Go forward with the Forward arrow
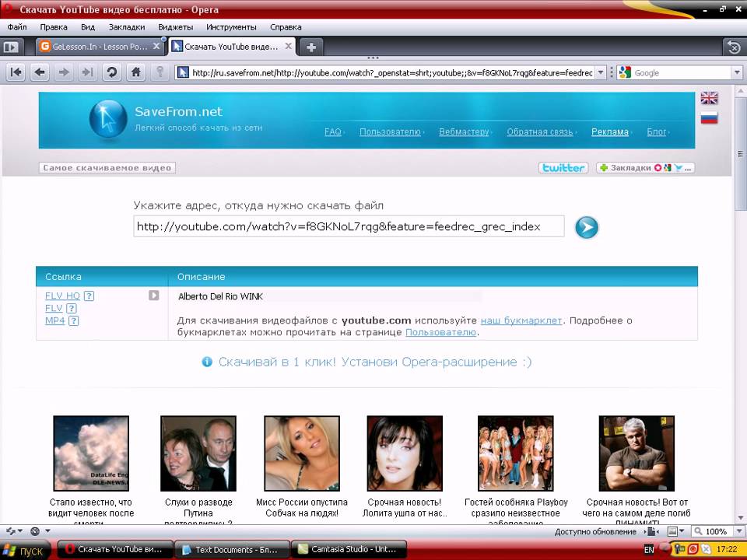Viewport: 747px width, 560px height. 64,72
